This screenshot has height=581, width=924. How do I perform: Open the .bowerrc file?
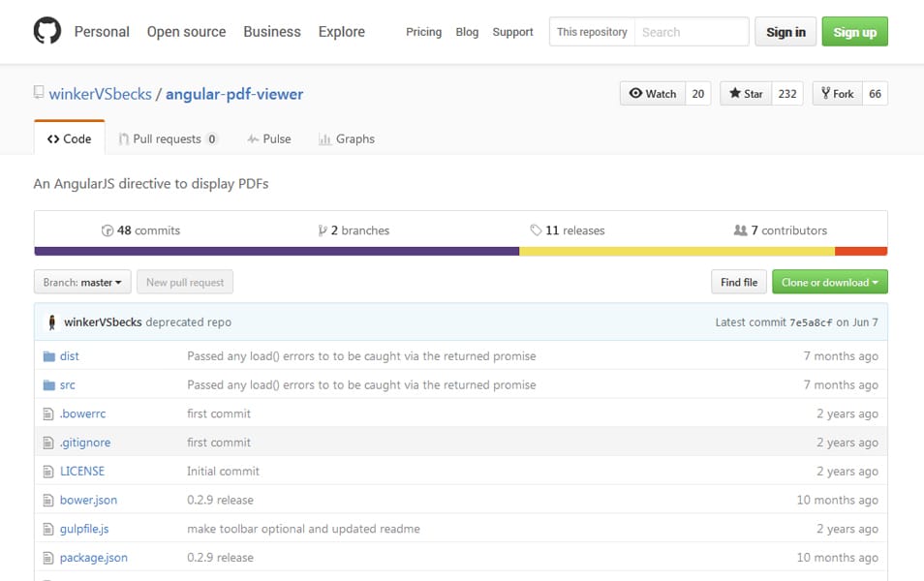pyautogui.click(x=83, y=413)
